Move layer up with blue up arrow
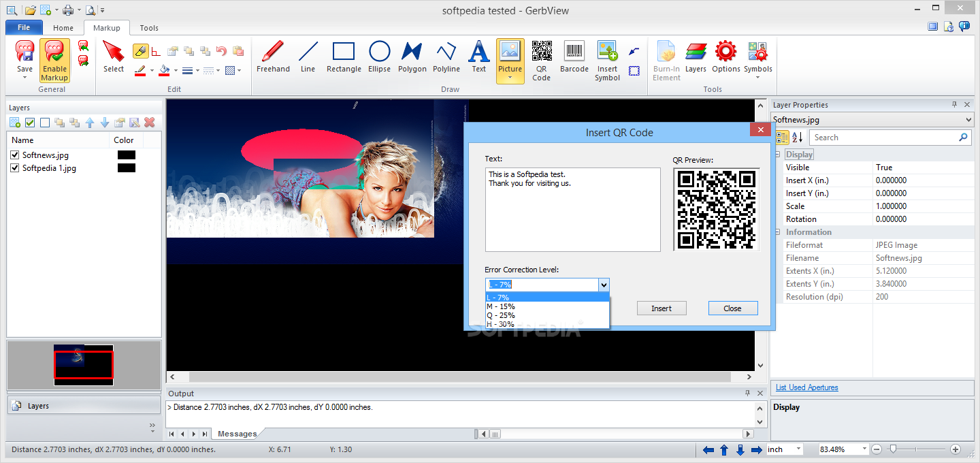This screenshot has height=463, width=980. [90, 123]
